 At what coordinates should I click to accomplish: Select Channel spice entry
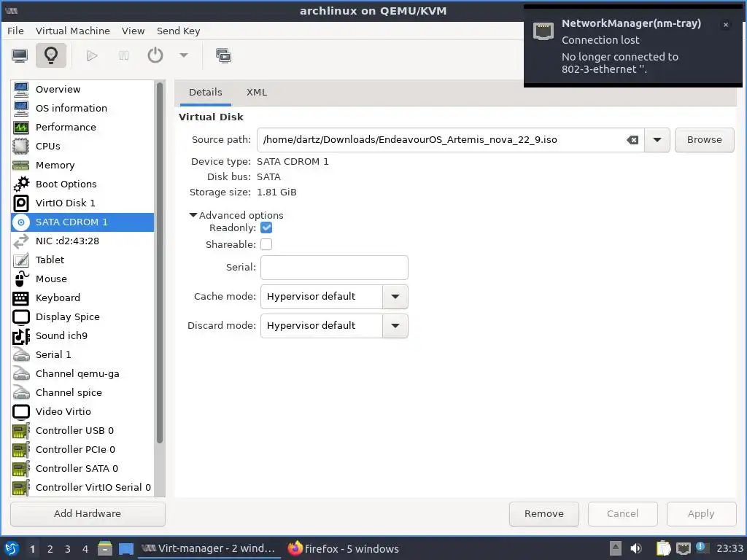click(82, 393)
